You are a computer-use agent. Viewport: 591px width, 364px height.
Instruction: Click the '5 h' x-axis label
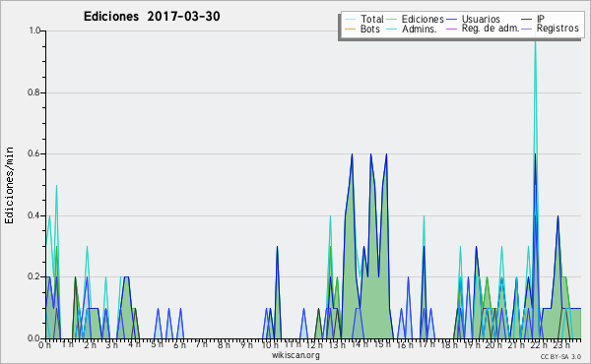pos(157,345)
